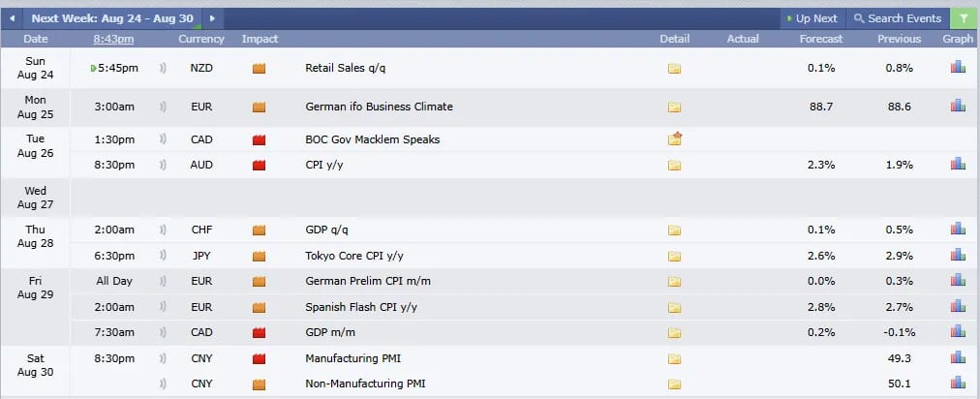Go to previous week arrow
This screenshot has height=399, width=980.
(12, 18)
